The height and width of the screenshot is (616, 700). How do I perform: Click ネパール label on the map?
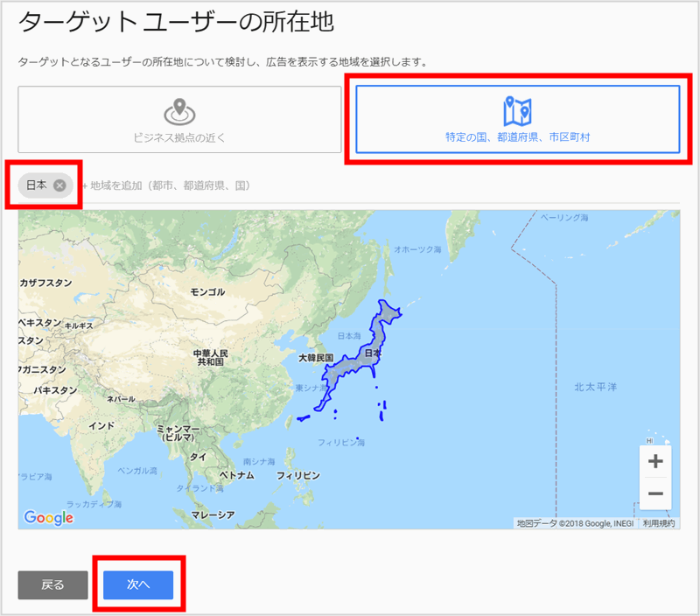121,399
